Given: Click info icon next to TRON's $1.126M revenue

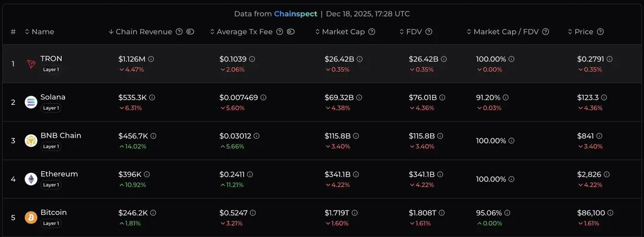Looking at the screenshot, I should pyautogui.click(x=151, y=59).
